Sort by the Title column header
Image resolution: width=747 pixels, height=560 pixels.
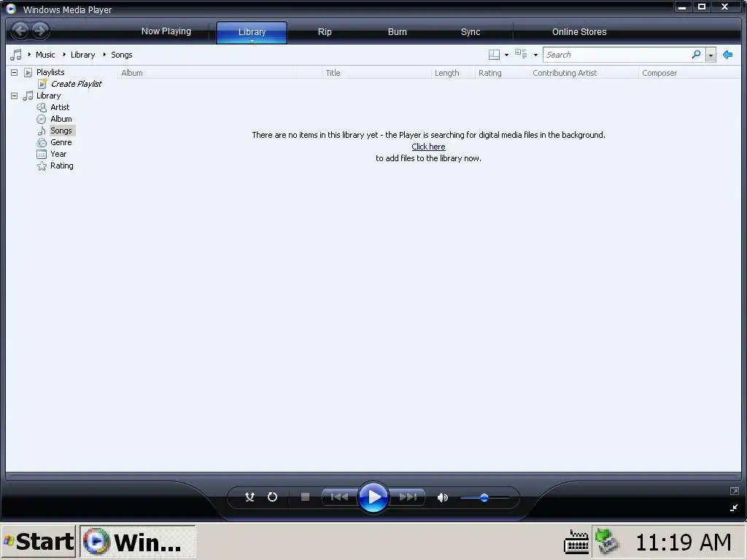376,73
